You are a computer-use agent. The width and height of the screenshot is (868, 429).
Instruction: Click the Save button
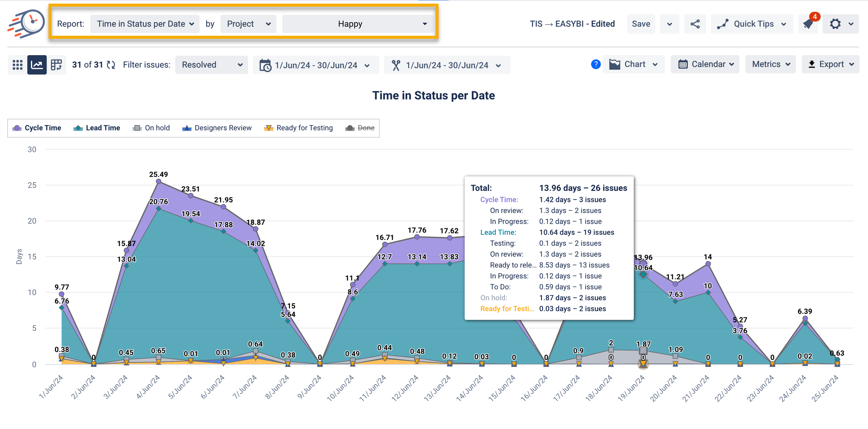click(641, 24)
